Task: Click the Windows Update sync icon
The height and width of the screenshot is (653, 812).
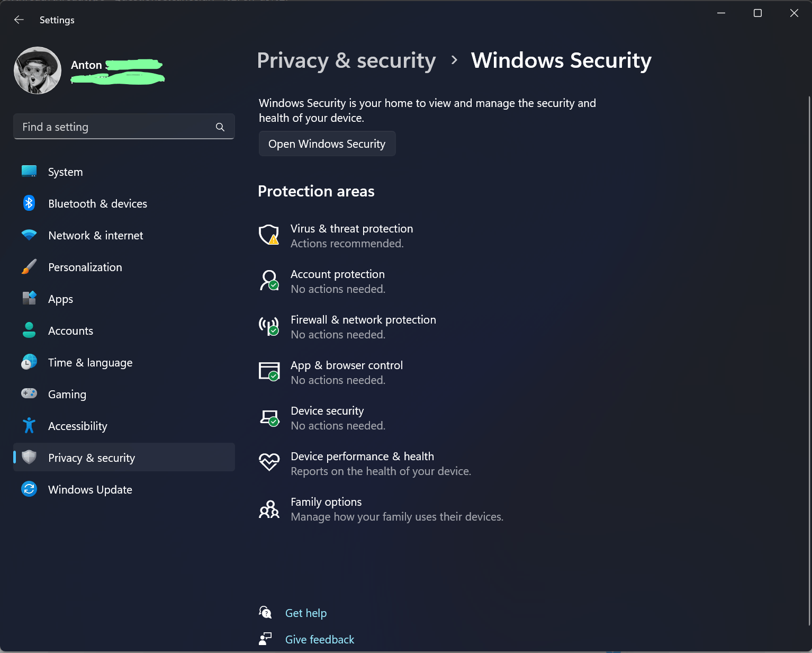Action: point(29,489)
